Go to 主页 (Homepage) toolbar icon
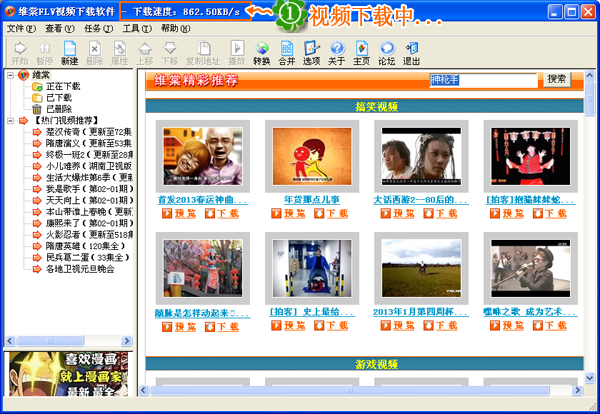 tap(362, 53)
